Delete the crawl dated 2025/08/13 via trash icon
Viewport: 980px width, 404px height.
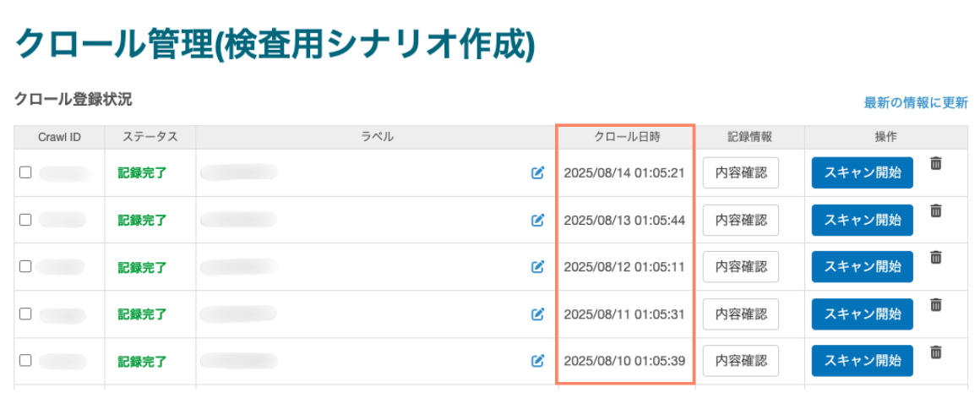click(x=936, y=211)
